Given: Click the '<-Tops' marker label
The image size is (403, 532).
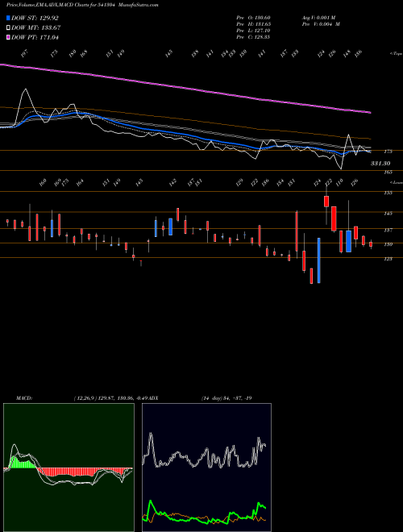Looking at the screenshot, I should click(396, 54).
